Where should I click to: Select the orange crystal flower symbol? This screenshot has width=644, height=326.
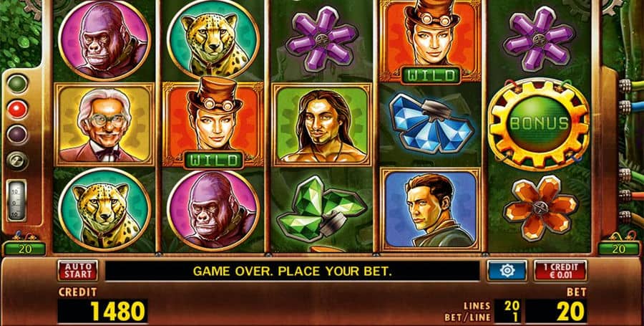click(540, 208)
